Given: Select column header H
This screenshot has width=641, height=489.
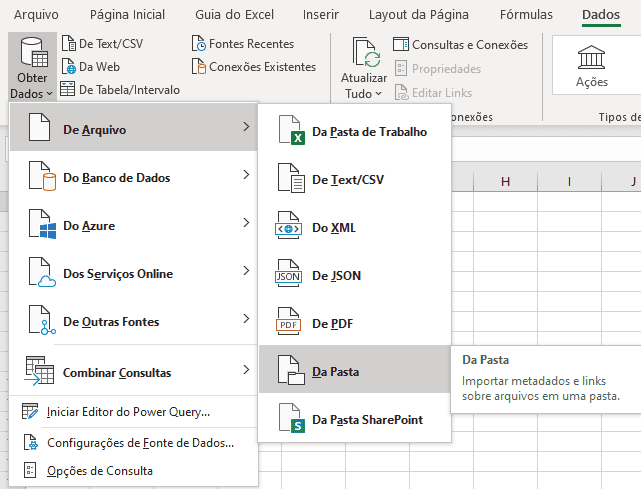Looking at the screenshot, I should coord(505,182).
